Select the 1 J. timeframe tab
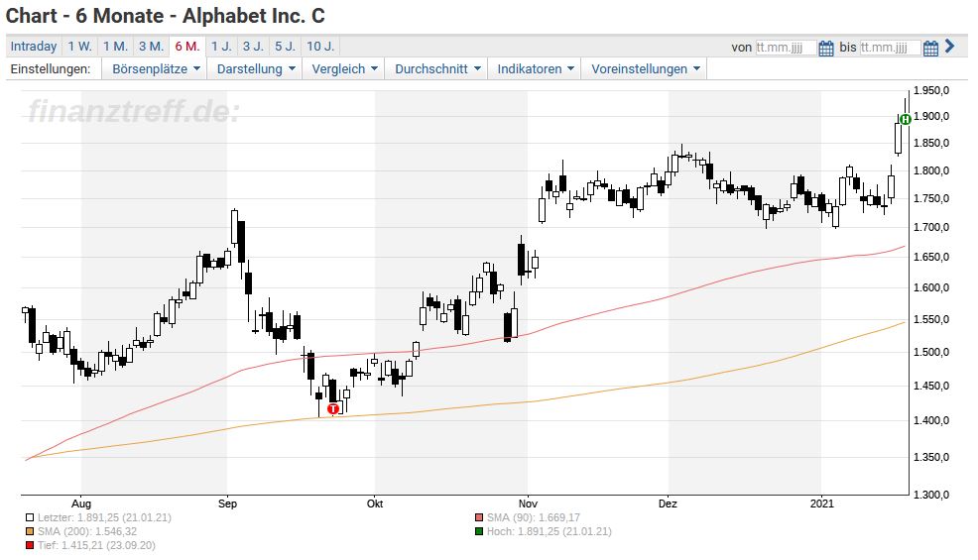Image resolution: width=978 pixels, height=560 pixels. tap(221, 47)
